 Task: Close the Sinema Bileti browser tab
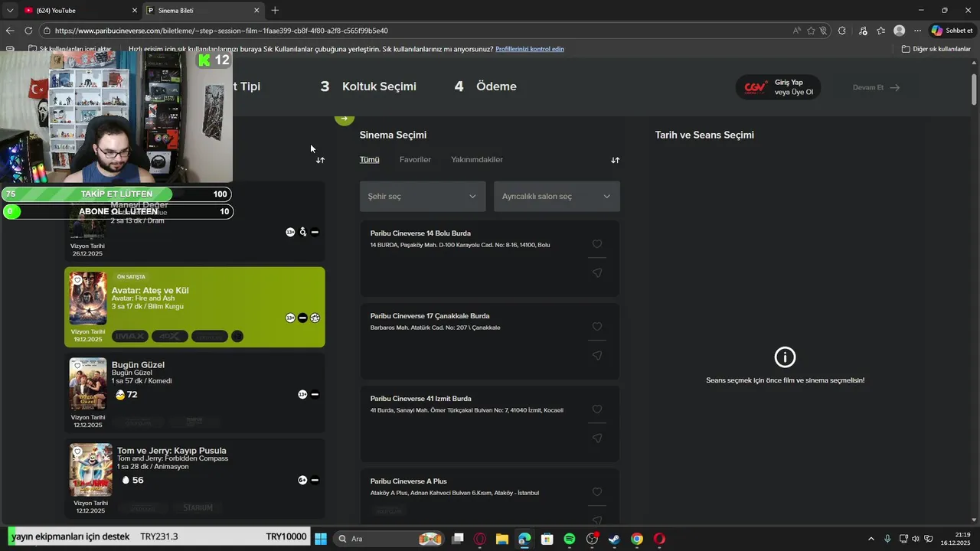point(256,11)
